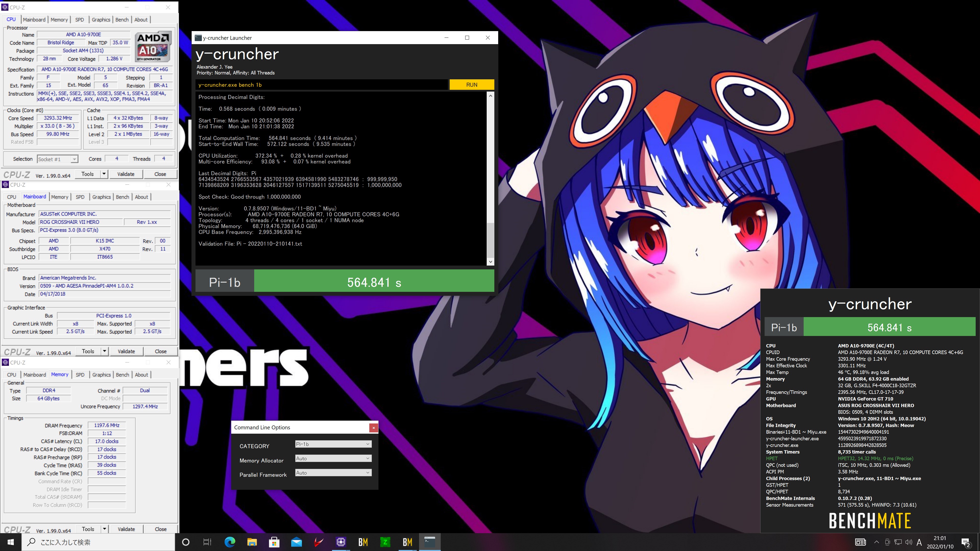Image resolution: width=980 pixels, height=551 pixels.
Task: Open the Mail app from the taskbar
Action: pyautogui.click(x=296, y=542)
